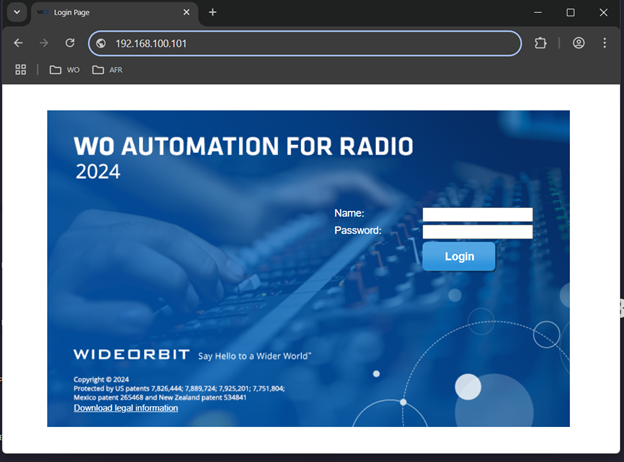Click the browser back arrow
The image size is (624, 462).
pyautogui.click(x=18, y=43)
